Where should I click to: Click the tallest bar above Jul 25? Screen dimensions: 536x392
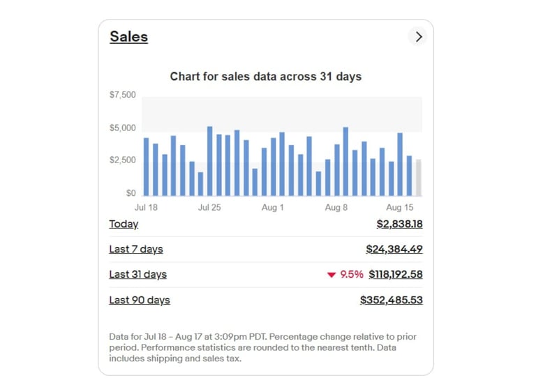point(209,162)
